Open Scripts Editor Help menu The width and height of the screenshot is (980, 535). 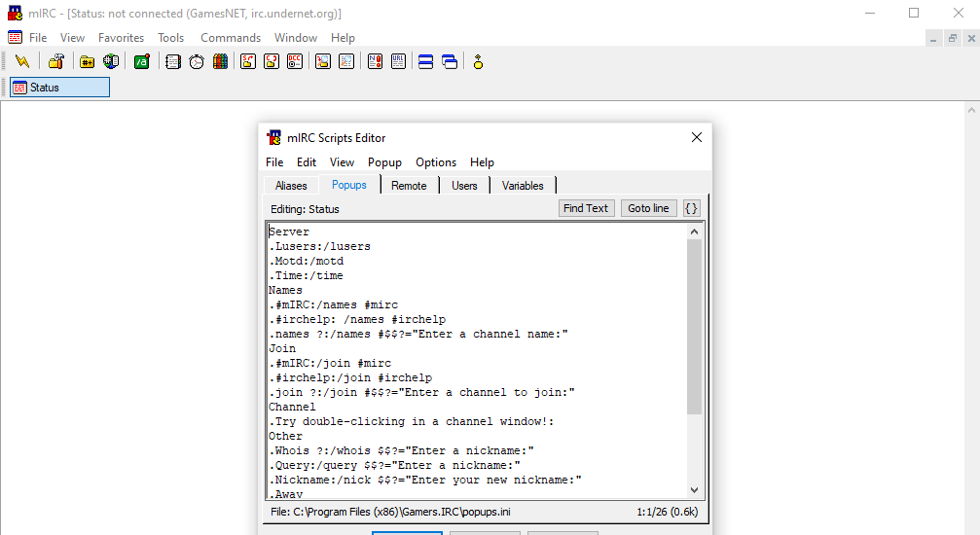[x=482, y=161]
